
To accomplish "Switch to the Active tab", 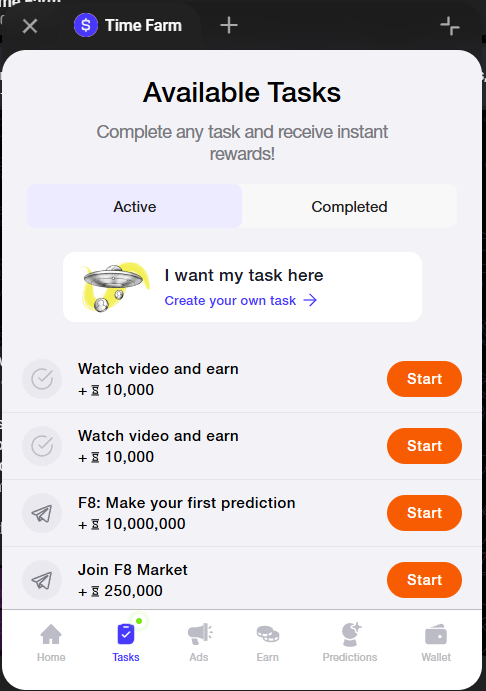I will click(134, 206).
